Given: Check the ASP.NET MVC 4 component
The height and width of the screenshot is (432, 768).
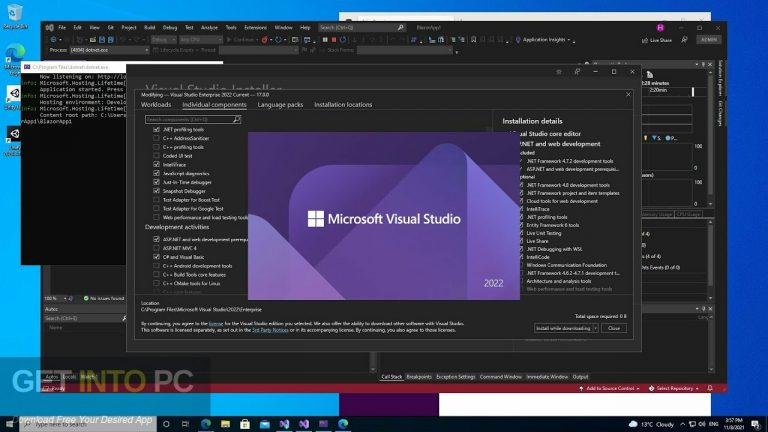Looking at the screenshot, I should click(x=156, y=248).
